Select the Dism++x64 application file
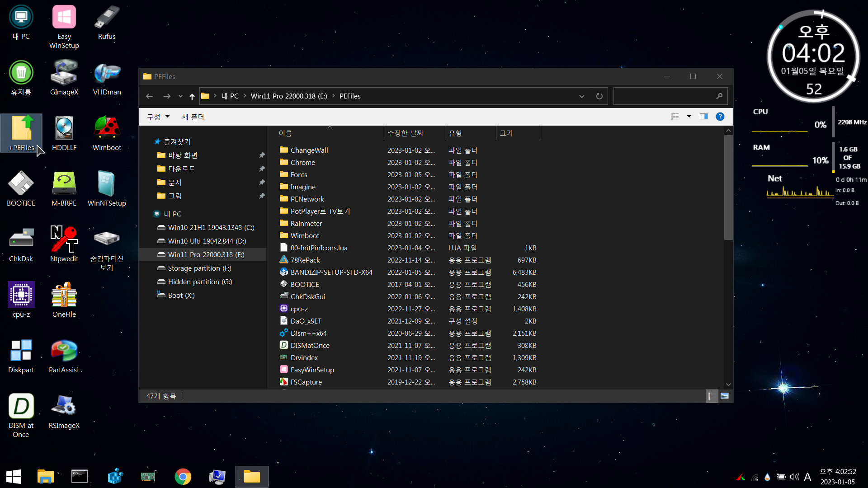The image size is (868, 488). pyautogui.click(x=308, y=333)
